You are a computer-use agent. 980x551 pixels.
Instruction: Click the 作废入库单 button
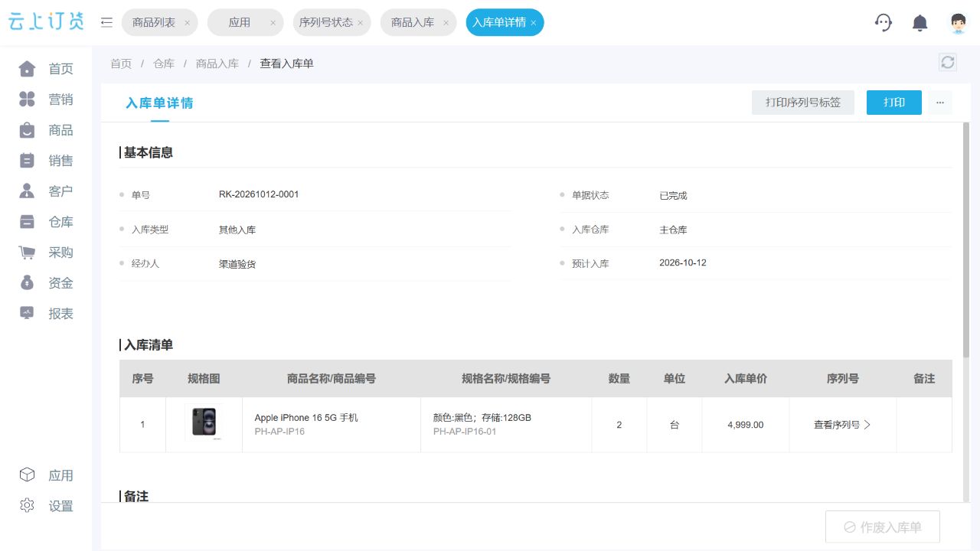click(883, 527)
